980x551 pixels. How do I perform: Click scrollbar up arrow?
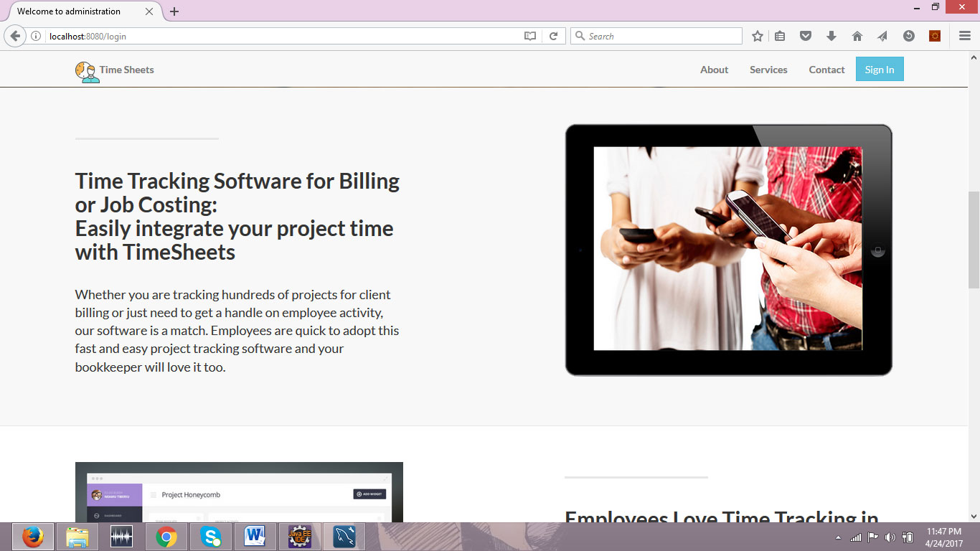tap(974, 57)
